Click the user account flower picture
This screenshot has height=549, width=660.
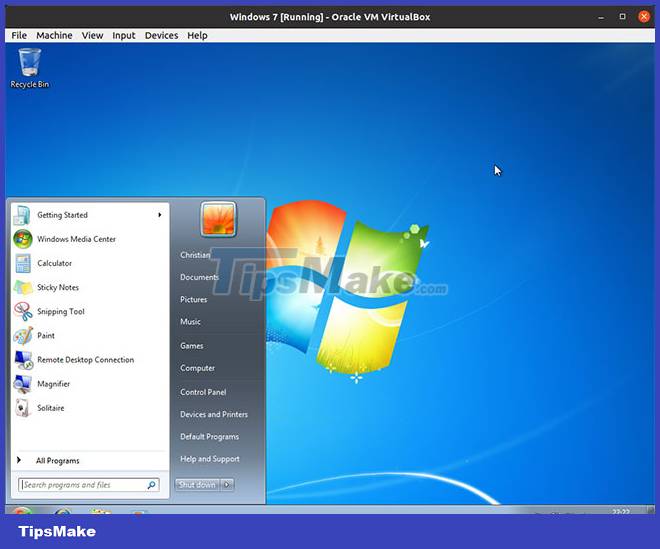218,219
